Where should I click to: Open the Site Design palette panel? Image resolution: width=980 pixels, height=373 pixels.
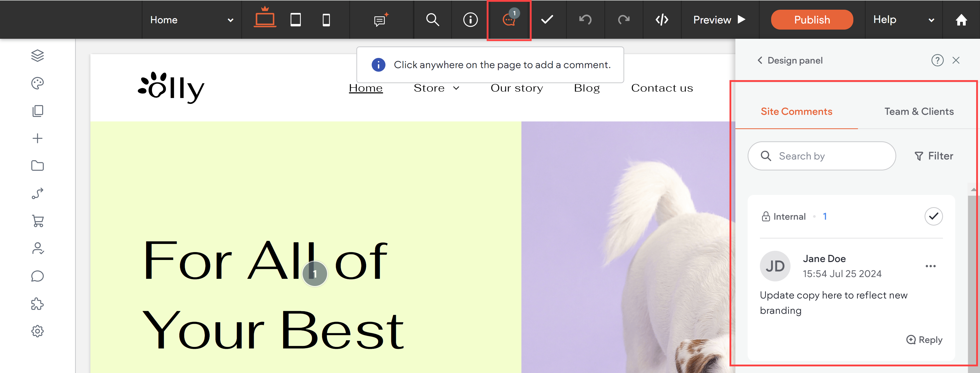[x=37, y=83]
